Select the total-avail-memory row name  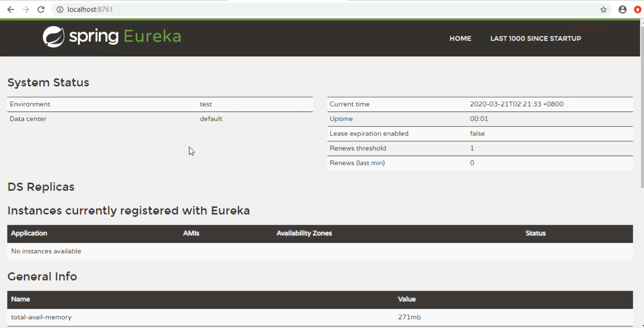tap(41, 317)
